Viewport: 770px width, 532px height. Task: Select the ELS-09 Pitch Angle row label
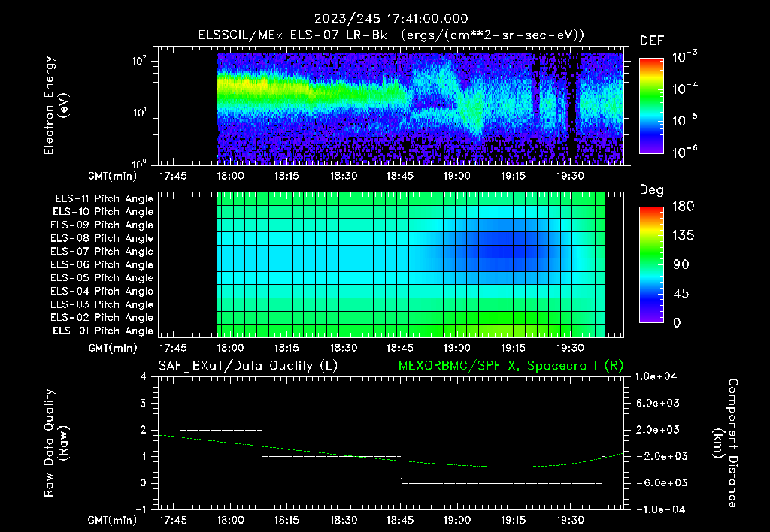pos(102,225)
